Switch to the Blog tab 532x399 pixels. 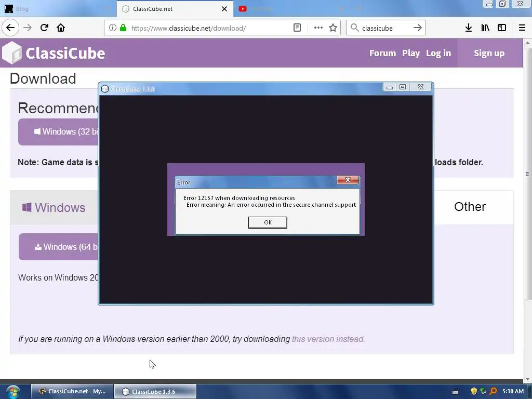[58, 9]
